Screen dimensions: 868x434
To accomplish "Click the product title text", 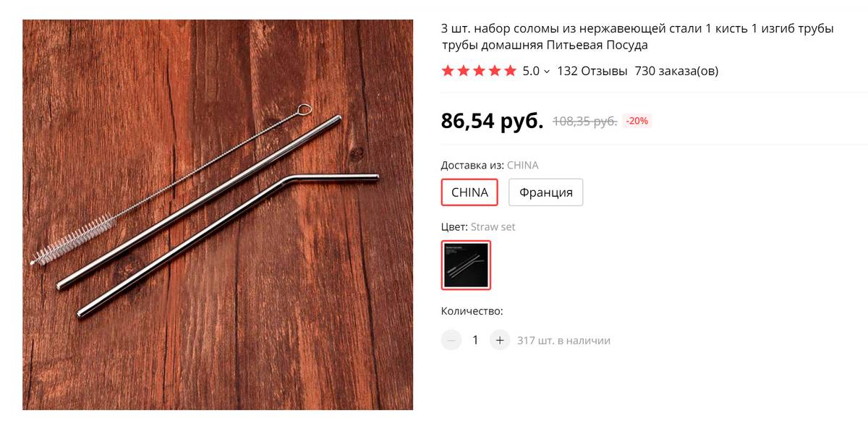I will 637,37.
